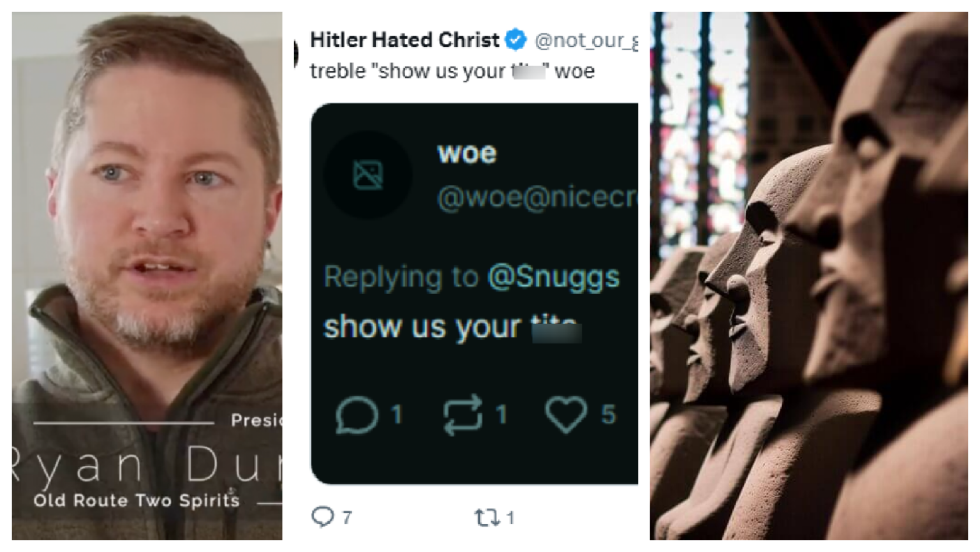Image resolution: width=980 pixels, height=552 pixels.
Task: Click the reply icon in quoted post
Action: (x=357, y=415)
